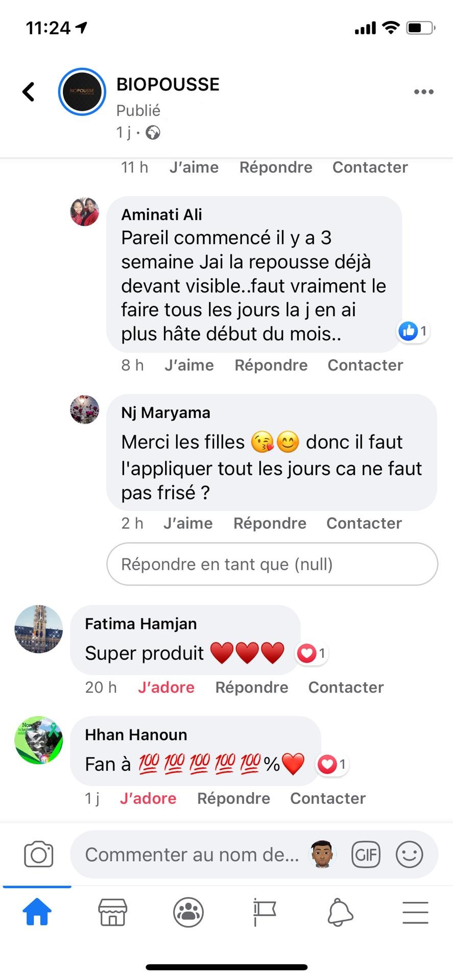
Task: Click Contacter under Aminati Ali's comment
Action: [x=365, y=365]
